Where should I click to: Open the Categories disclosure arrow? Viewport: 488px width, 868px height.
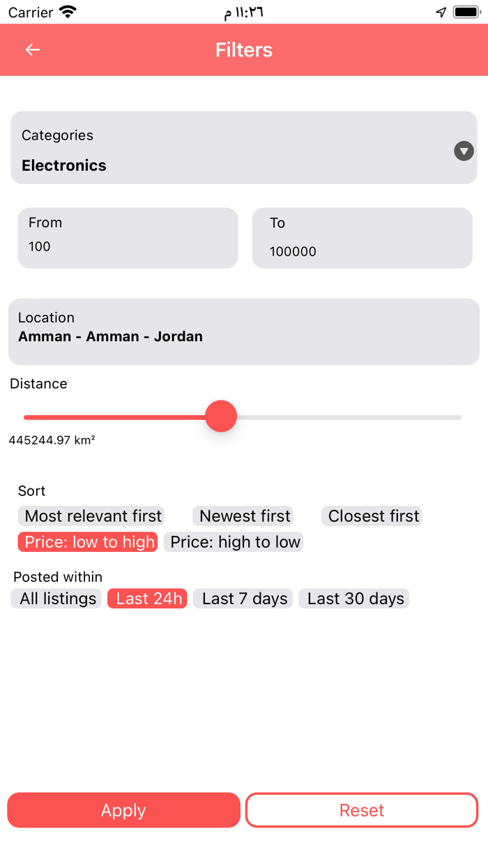463,151
